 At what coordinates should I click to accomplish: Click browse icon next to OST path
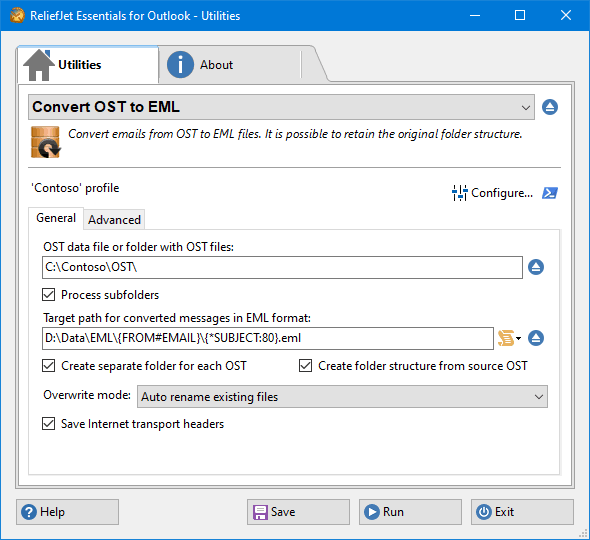[x=536, y=267]
